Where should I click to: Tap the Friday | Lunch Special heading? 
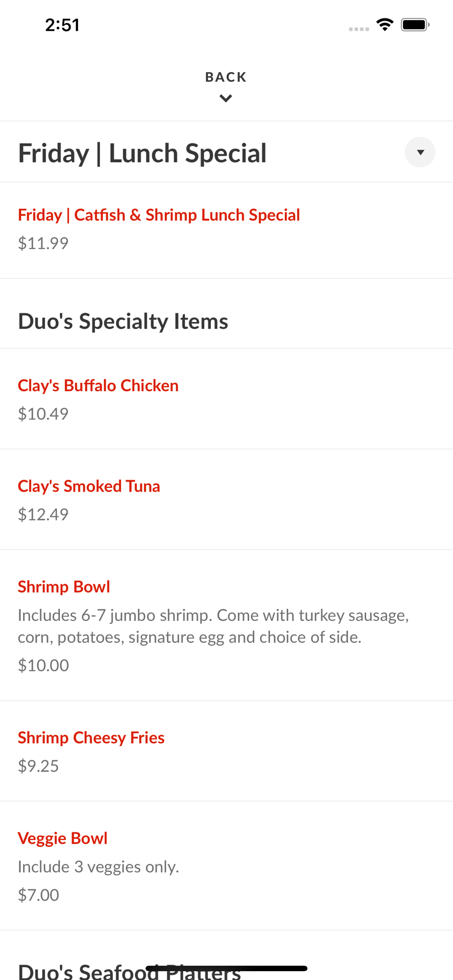point(142,153)
